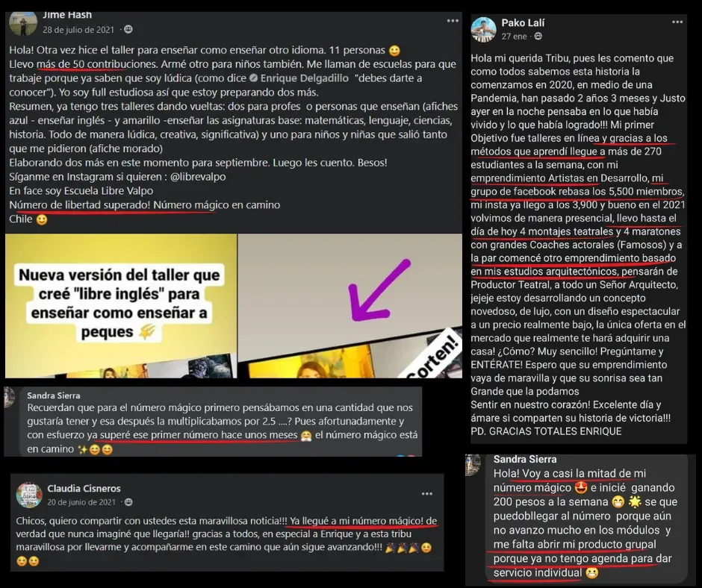Open yellow 'Nueva versión del taller' image
Screen dimensions: 702x588
[121, 306]
